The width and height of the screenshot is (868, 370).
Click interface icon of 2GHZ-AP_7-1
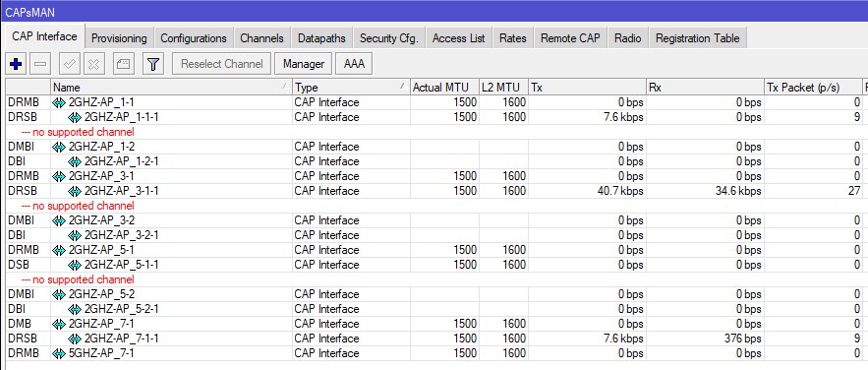tap(59, 324)
